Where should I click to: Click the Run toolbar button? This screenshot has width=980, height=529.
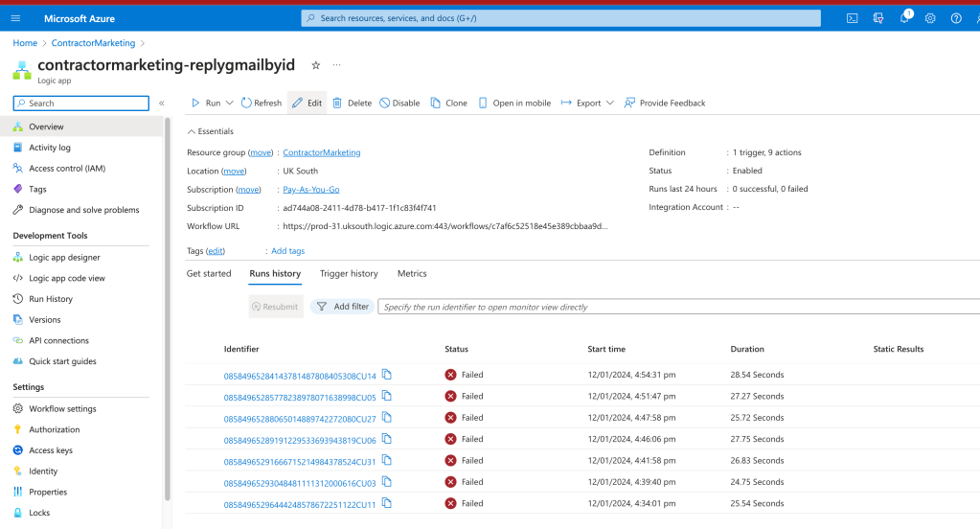[206, 103]
